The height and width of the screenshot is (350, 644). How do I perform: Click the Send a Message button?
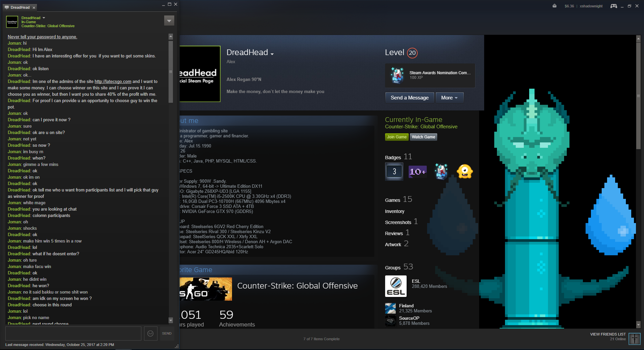(x=410, y=98)
